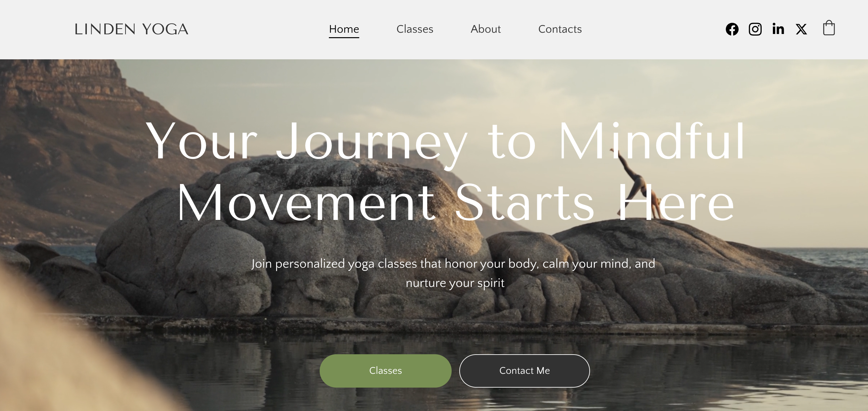
Task: Open the Contacts nav item
Action: click(x=560, y=29)
